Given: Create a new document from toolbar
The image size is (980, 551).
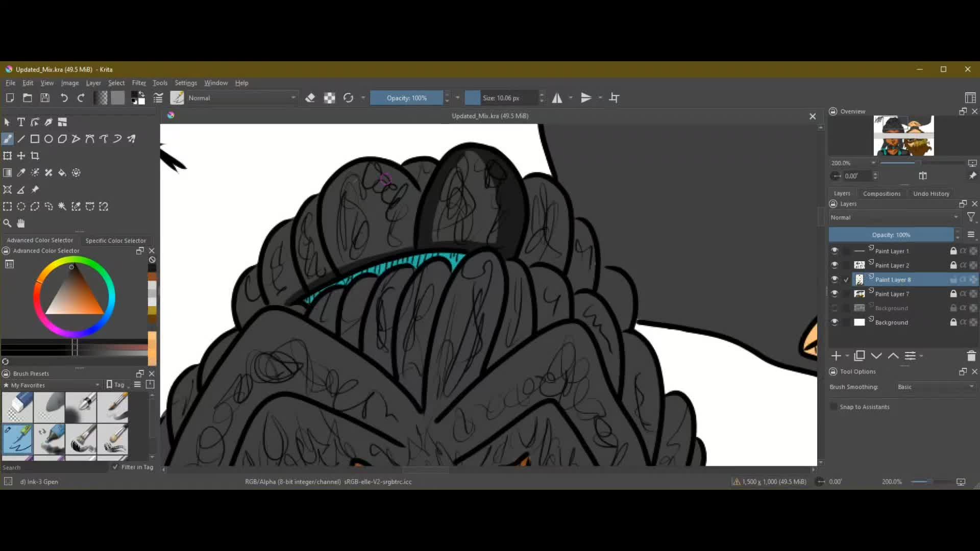Looking at the screenshot, I should (x=10, y=98).
